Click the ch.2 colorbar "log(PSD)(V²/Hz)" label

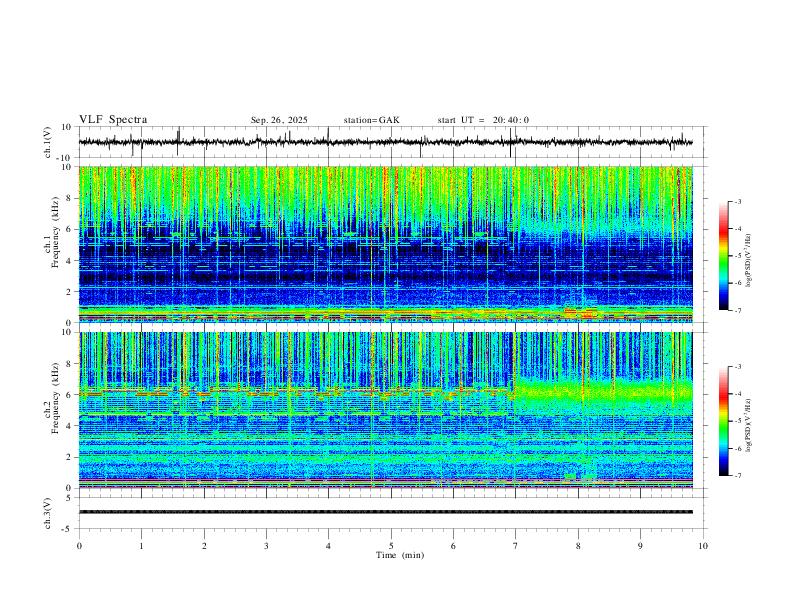749,425
